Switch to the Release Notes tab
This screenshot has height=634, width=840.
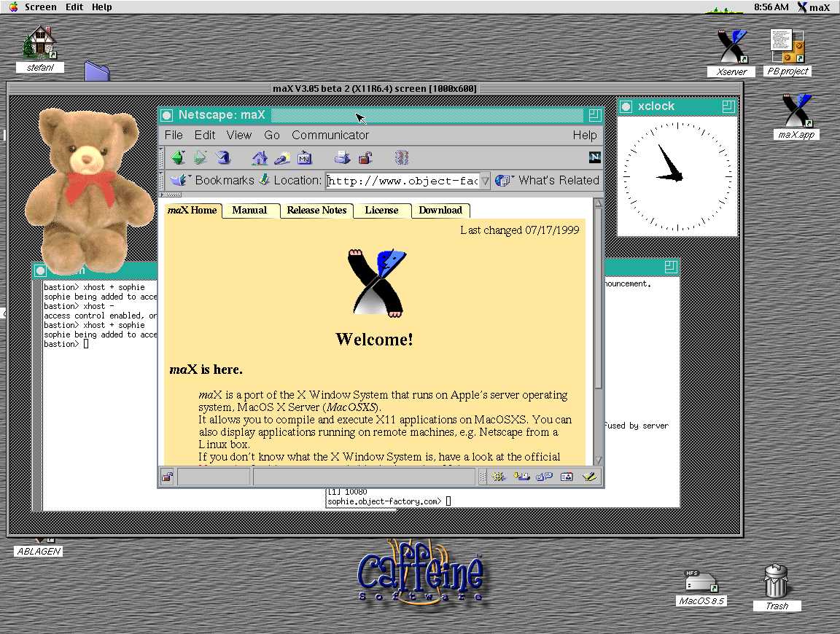tap(316, 211)
